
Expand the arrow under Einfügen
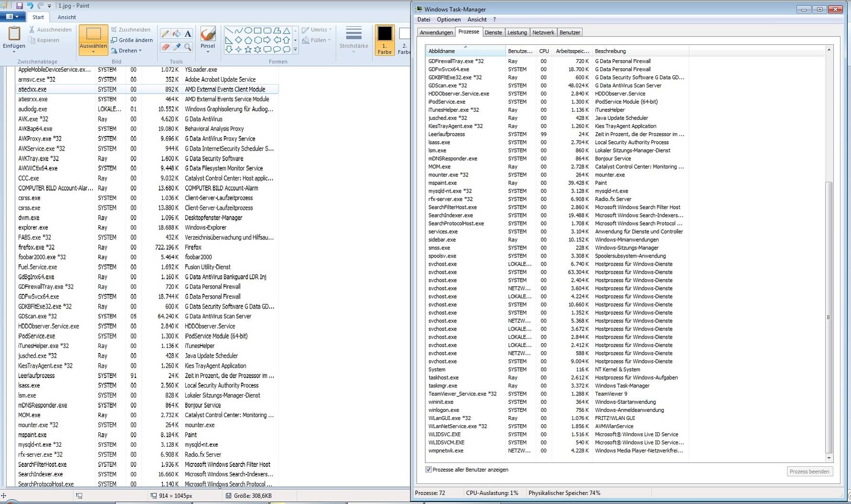[14, 52]
